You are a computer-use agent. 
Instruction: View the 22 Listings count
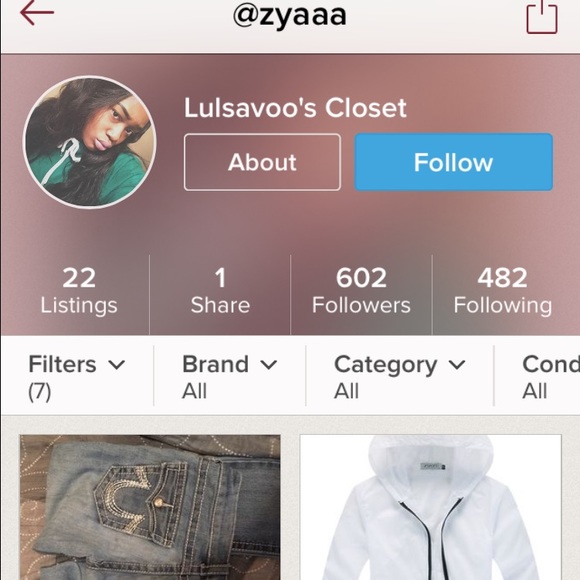pyautogui.click(x=79, y=291)
